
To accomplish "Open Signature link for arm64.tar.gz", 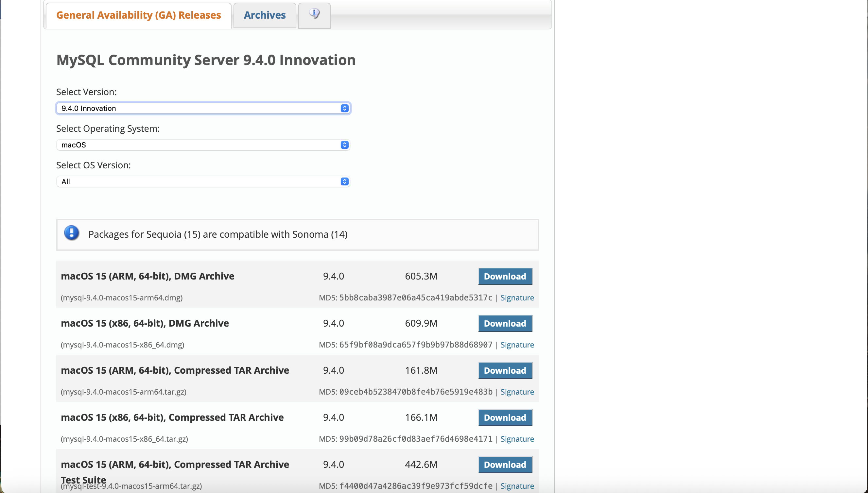I will pyautogui.click(x=517, y=392).
